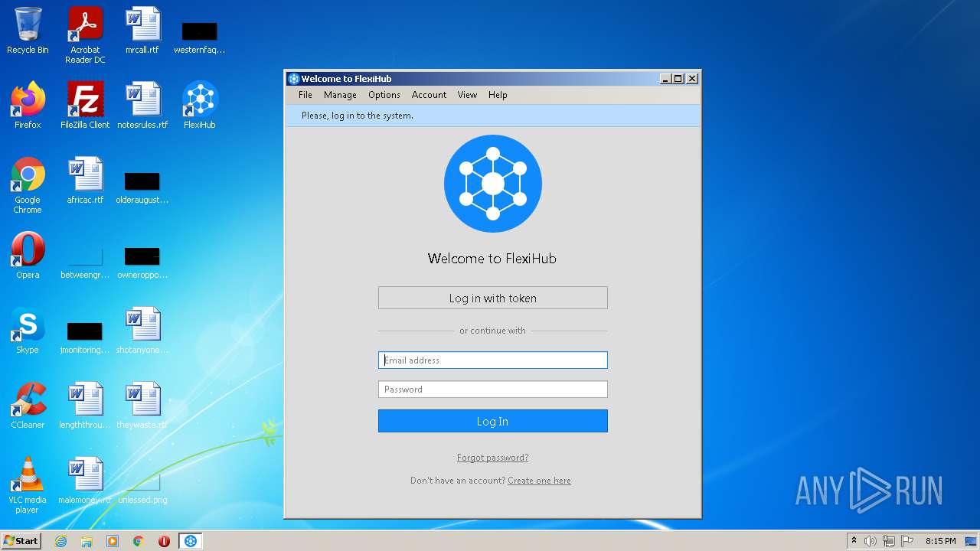Click the taskbar media player icon
Image resolution: width=980 pixels, height=551 pixels.
tap(113, 541)
